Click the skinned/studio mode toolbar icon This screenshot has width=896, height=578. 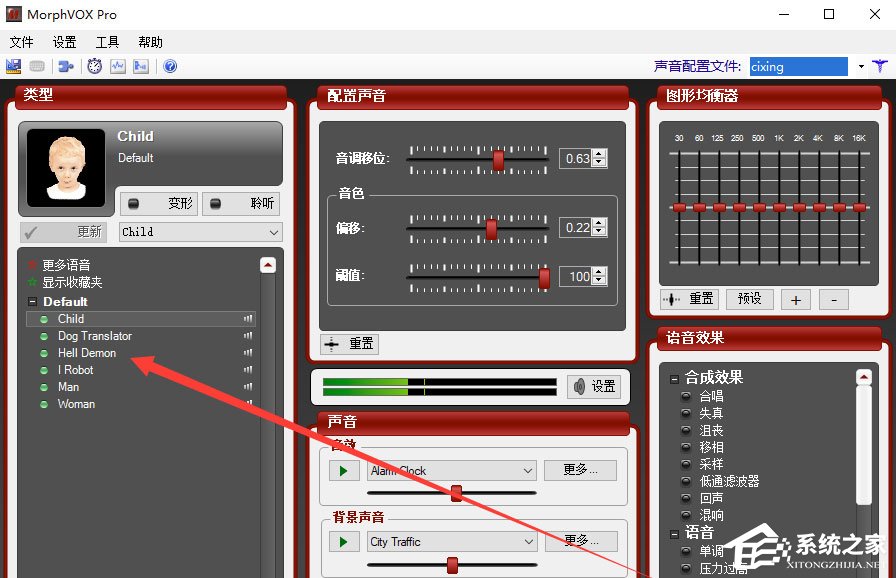(x=13, y=66)
